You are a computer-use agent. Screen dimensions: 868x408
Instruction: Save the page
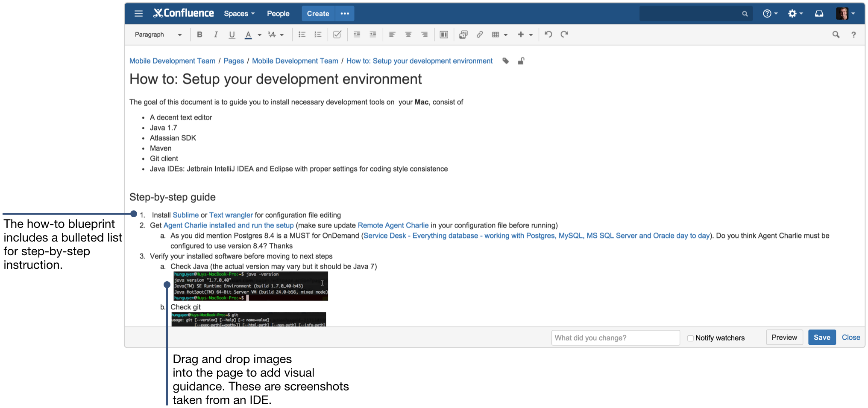point(822,338)
